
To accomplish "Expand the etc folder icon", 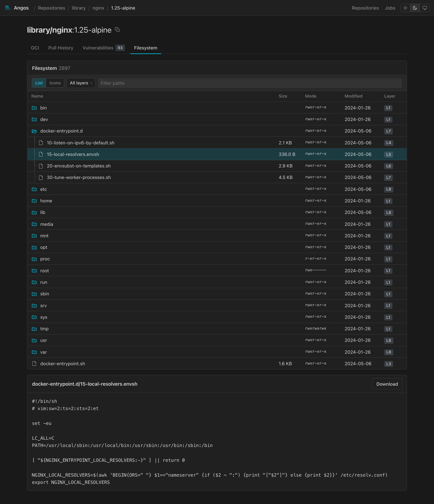I will point(34,189).
